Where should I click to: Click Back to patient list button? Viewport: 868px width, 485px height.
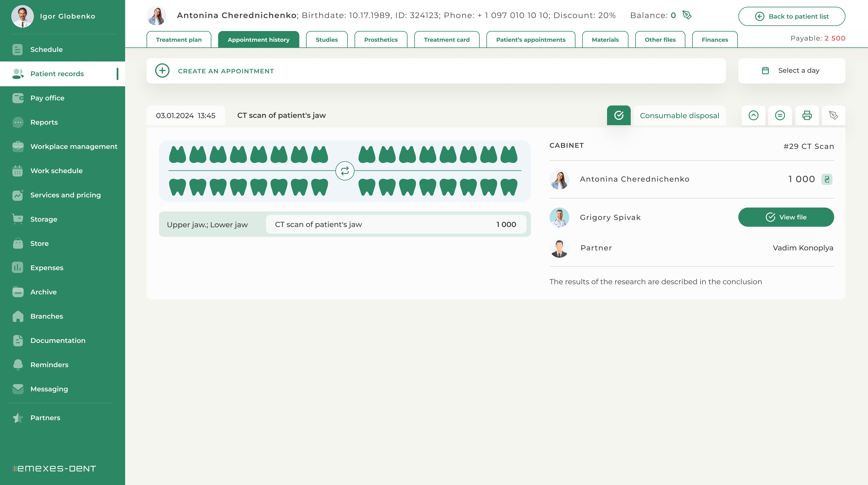[792, 17]
